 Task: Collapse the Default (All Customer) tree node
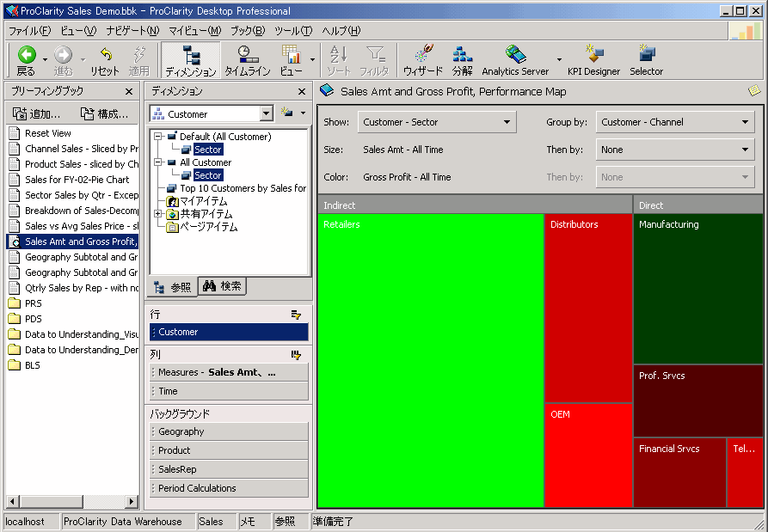coord(157,137)
